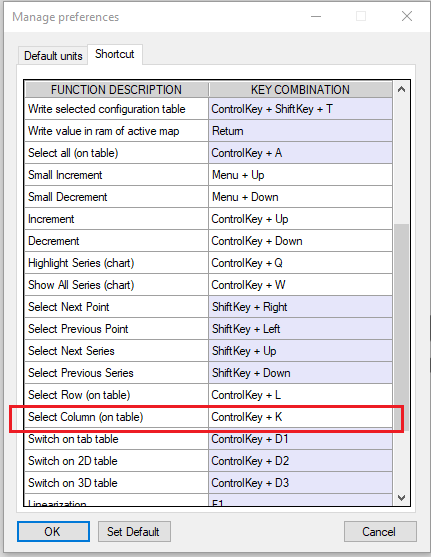The height and width of the screenshot is (557, 431).
Task: Select the 'ControlKey + D2' key cell
Action: [x=301, y=461]
